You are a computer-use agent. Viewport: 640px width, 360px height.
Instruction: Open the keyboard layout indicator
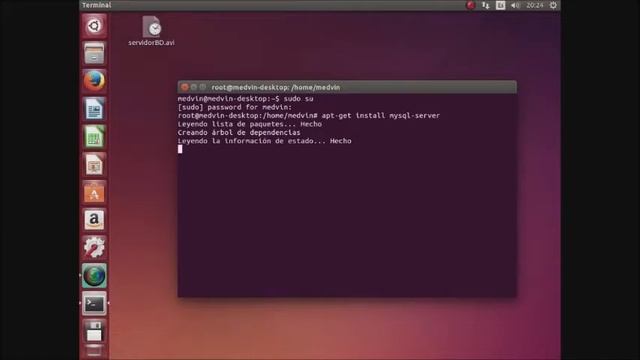point(500,5)
